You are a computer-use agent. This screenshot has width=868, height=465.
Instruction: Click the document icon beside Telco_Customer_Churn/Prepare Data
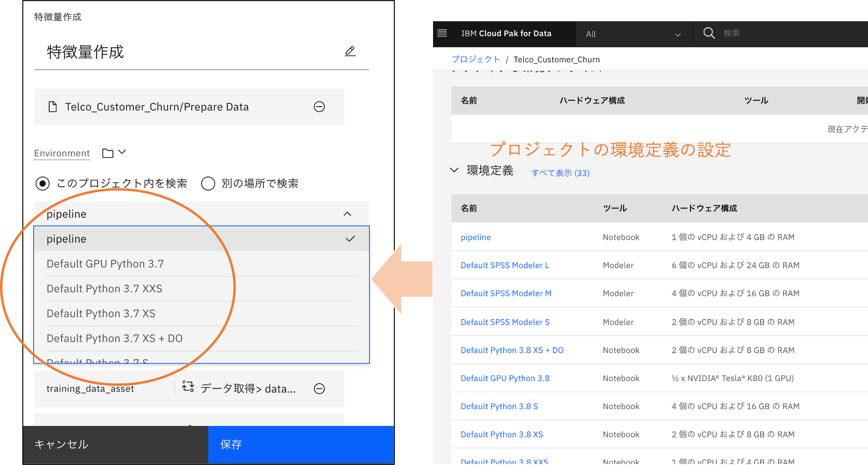[x=53, y=107]
